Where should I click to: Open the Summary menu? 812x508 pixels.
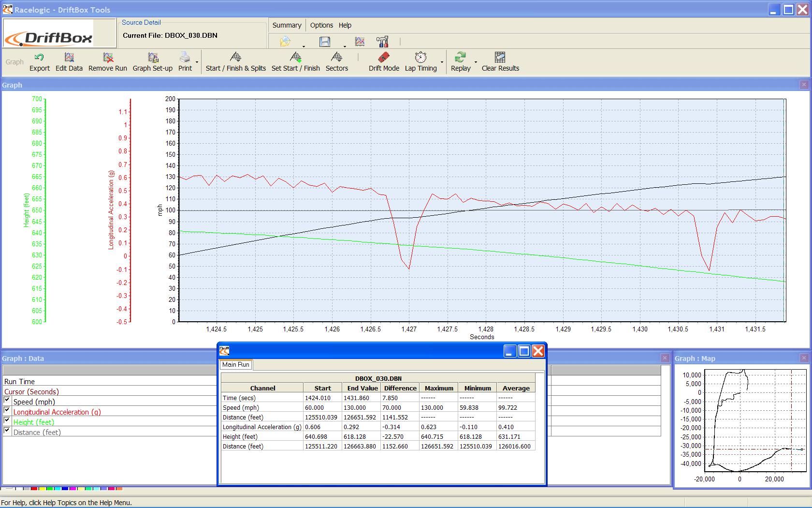coord(287,25)
